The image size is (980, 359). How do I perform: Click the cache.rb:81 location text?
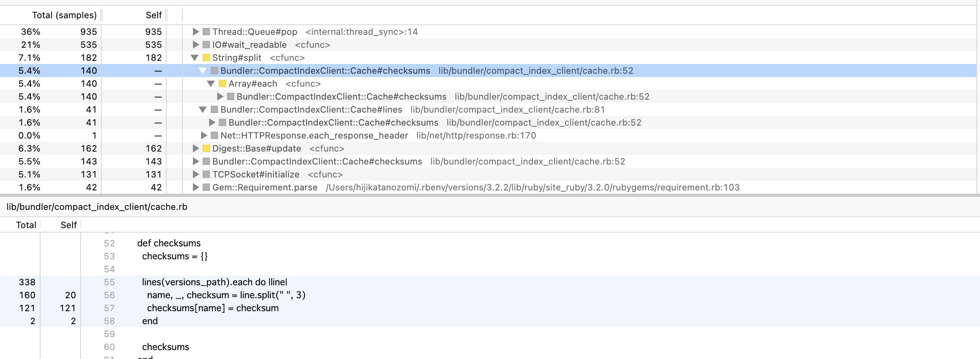point(507,109)
